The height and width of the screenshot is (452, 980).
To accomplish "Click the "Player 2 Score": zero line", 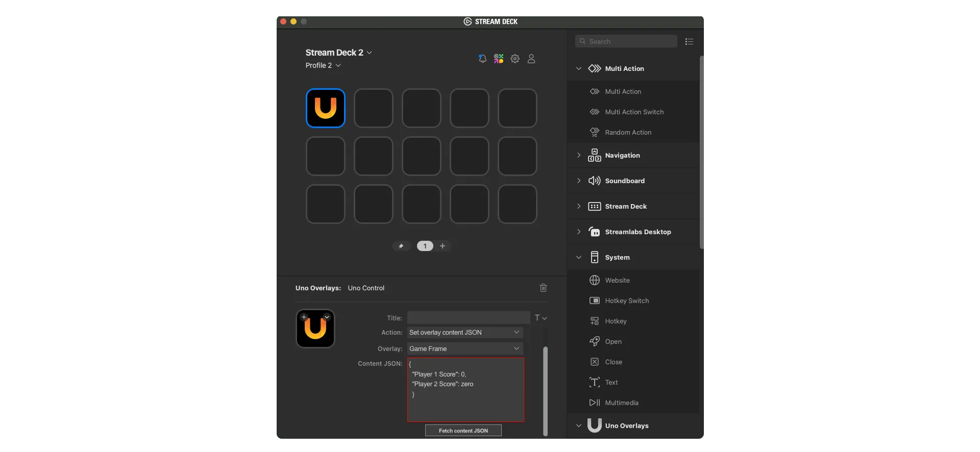I will tap(443, 384).
